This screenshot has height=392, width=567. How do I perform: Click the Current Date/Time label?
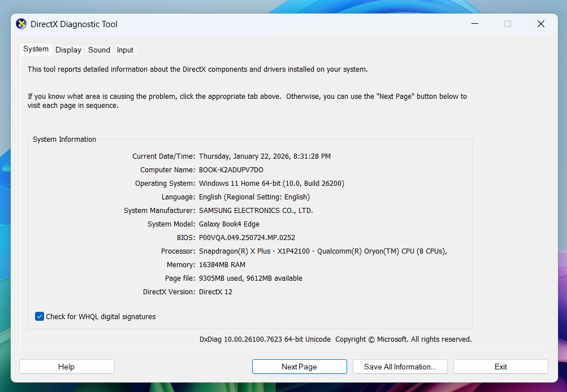click(164, 156)
